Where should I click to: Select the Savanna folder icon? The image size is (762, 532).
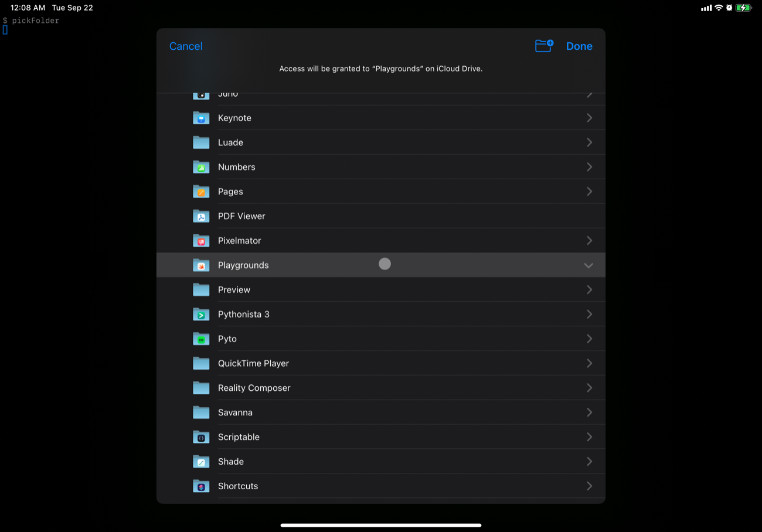pyautogui.click(x=201, y=413)
